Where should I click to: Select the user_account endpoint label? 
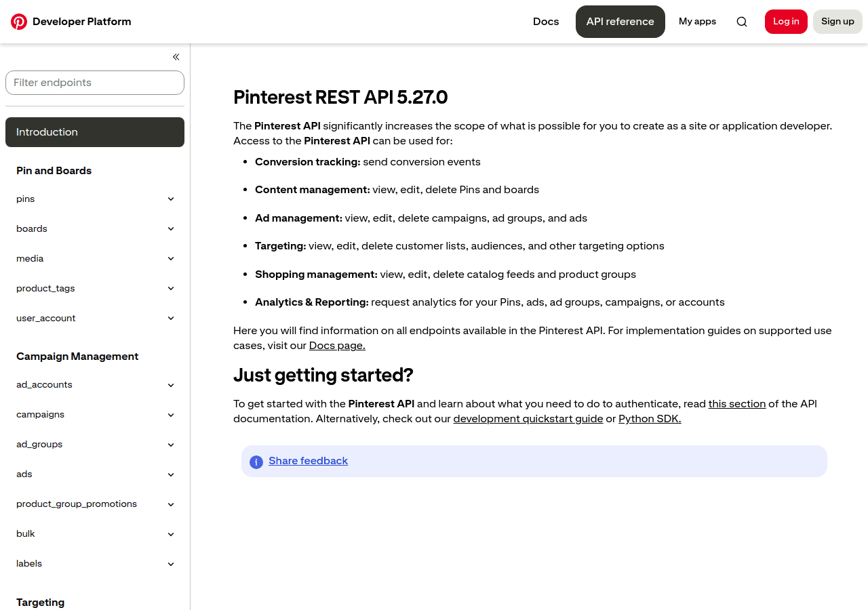(x=46, y=319)
